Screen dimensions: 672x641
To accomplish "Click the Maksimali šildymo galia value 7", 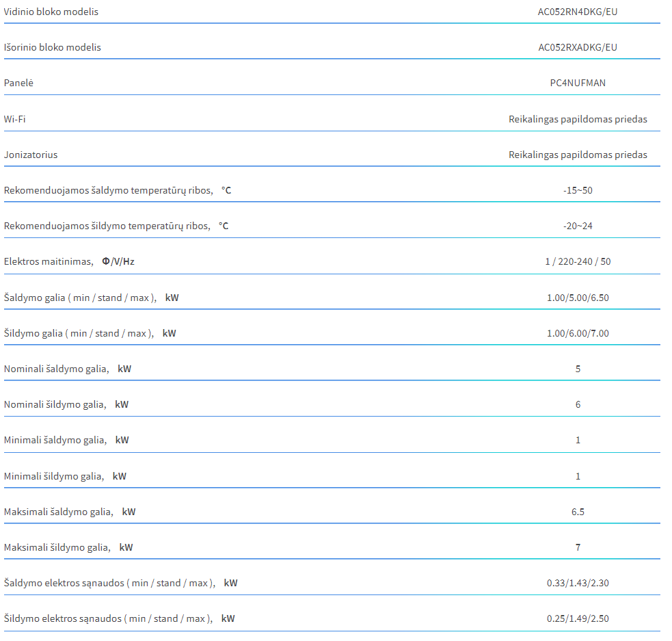I will click(578, 547).
